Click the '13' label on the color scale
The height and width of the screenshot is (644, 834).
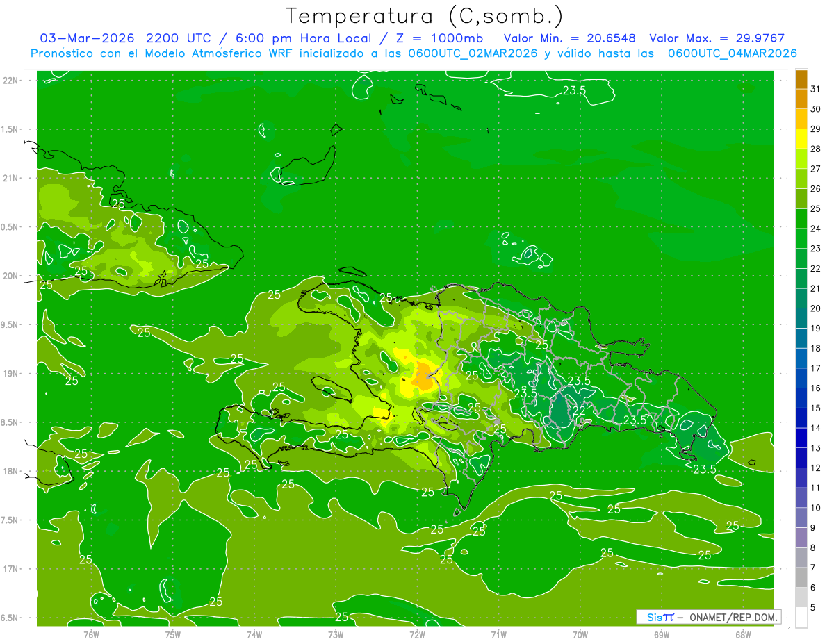click(x=815, y=447)
